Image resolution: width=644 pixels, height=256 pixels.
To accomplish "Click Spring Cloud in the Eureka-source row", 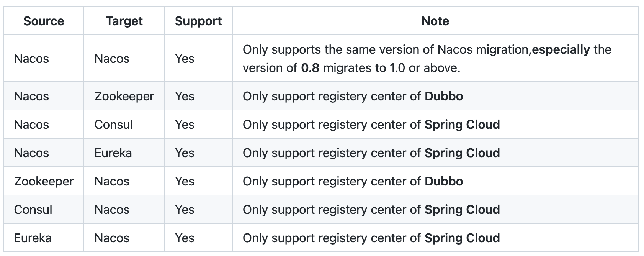I will (462, 238).
